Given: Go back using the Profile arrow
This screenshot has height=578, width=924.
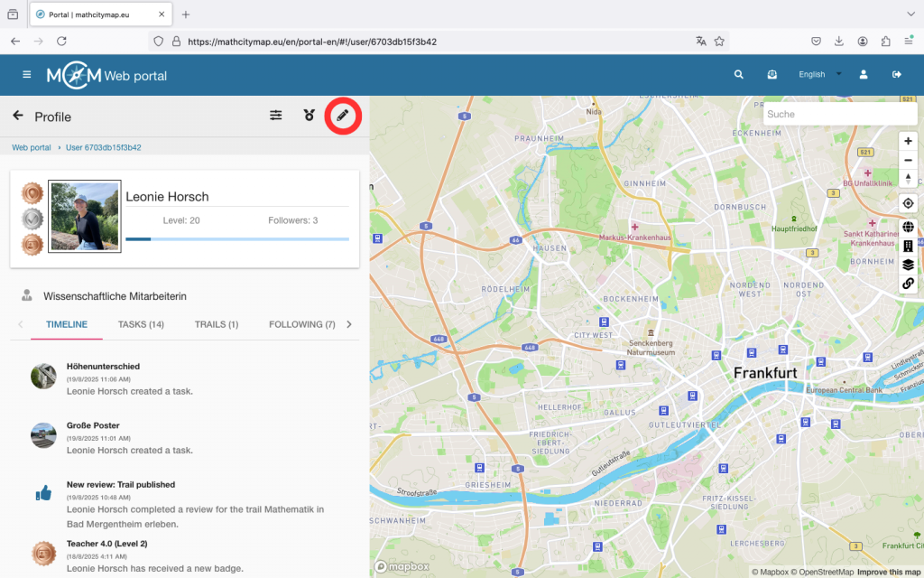Looking at the screenshot, I should point(18,116).
